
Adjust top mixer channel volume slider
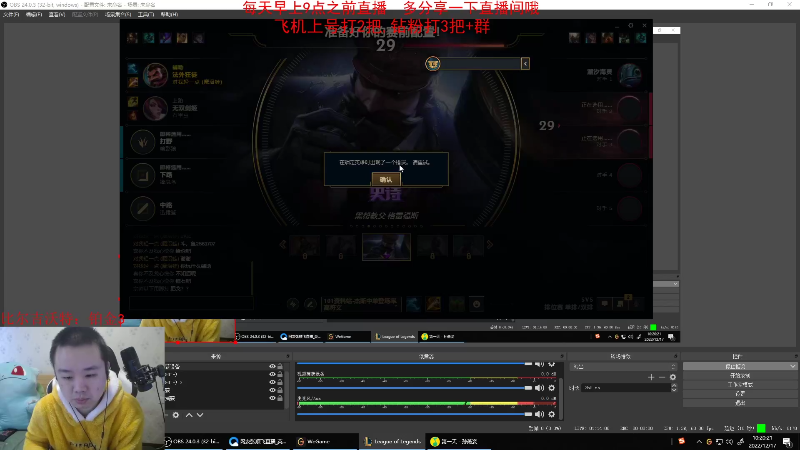click(x=415, y=364)
